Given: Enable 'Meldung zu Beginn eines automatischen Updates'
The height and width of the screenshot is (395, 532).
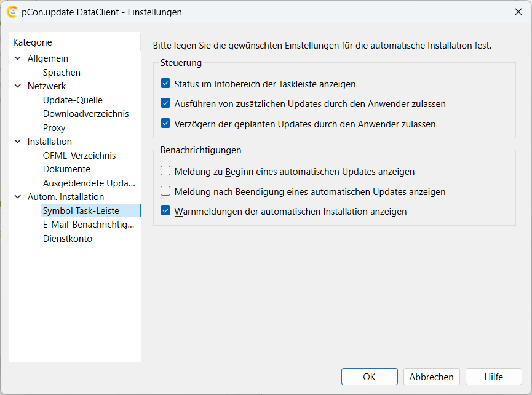Looking at the screenshot, I should click(165, 170).
